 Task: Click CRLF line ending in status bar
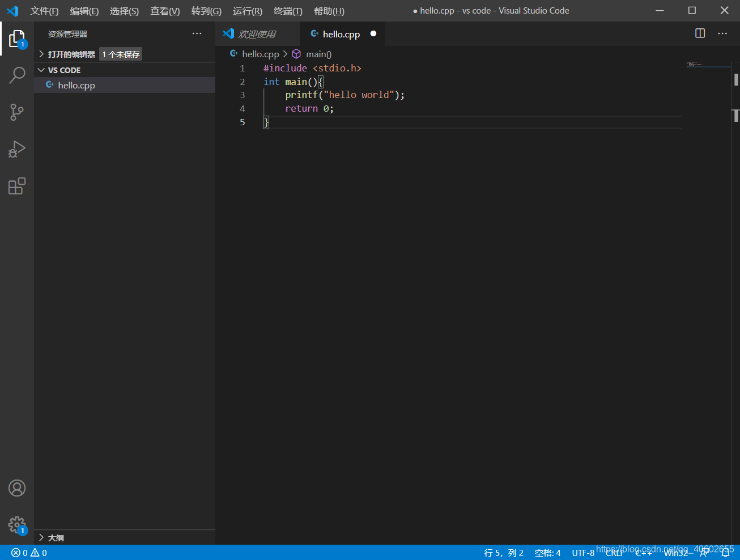coord(615,553)
